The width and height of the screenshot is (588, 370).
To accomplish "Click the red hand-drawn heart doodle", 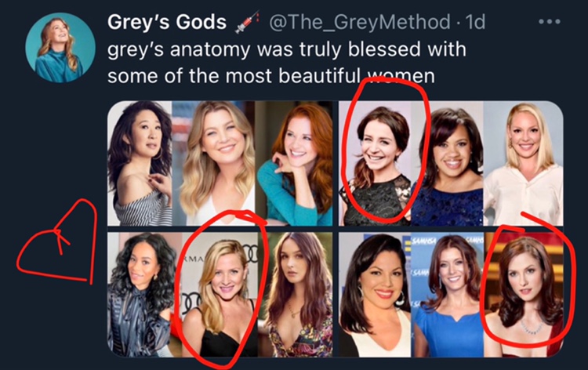I will click(x=56, y=244).
